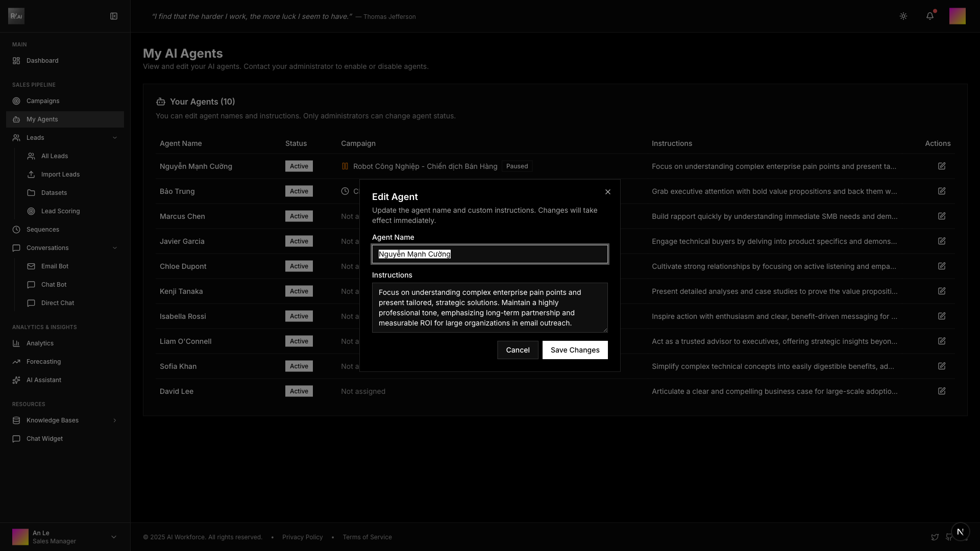Open An Le user account dropdown
Viewport: 980px width, 551px height.
(x=113, y=537)
